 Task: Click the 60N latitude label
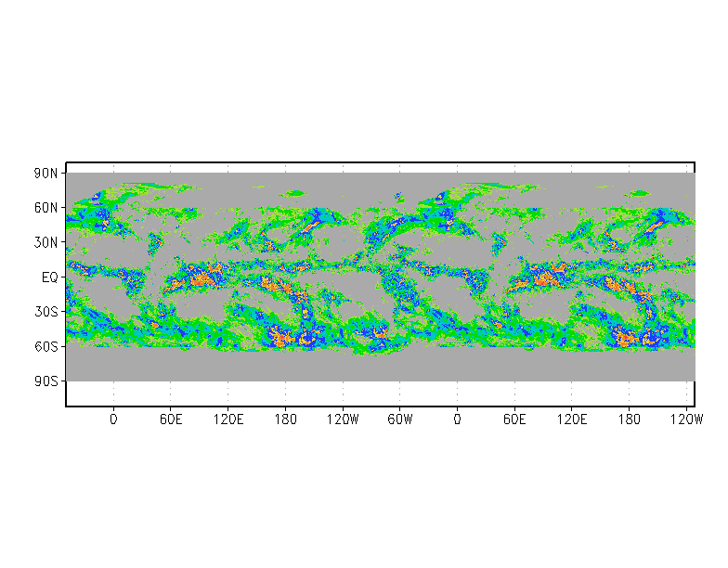pyautogui.click(x=46, y=208)
